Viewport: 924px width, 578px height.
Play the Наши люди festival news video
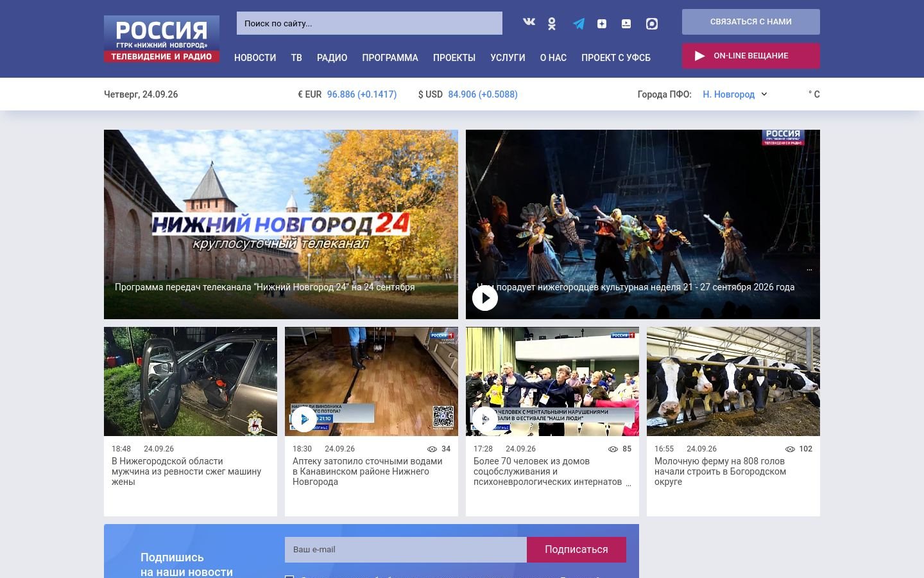[484, 419]
